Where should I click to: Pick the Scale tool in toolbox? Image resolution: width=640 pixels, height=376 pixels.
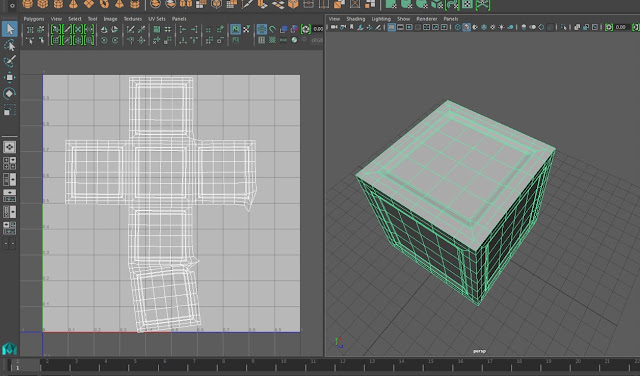(9, 110)
